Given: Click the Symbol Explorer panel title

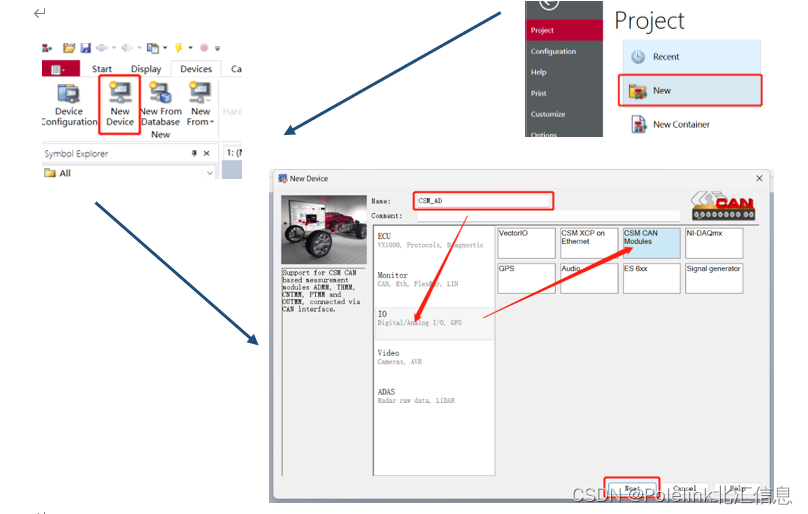Looking at the screenshot, I should click(76, 154).
